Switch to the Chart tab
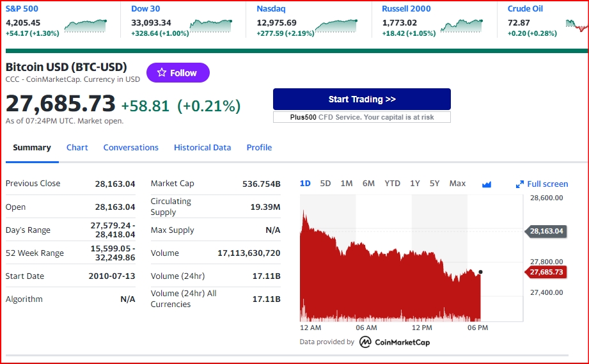 point(77,148)
